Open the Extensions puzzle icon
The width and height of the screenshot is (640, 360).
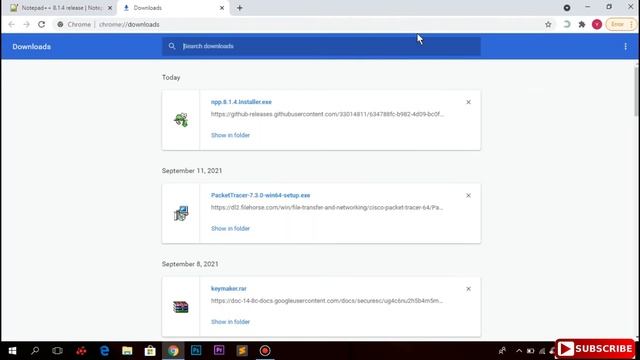pyautogui.click(x=582, y=24)
